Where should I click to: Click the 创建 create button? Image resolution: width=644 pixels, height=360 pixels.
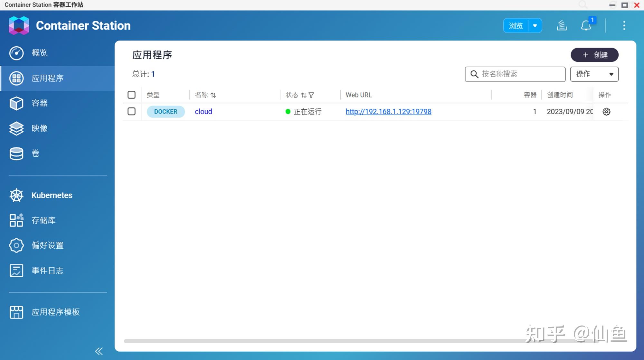[594, 55]
